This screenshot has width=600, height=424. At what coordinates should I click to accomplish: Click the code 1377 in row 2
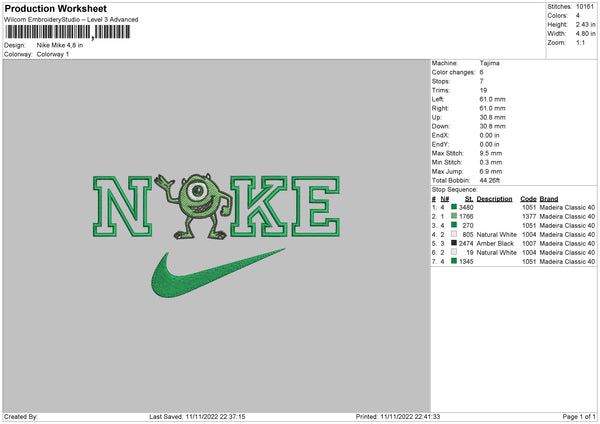529,216
